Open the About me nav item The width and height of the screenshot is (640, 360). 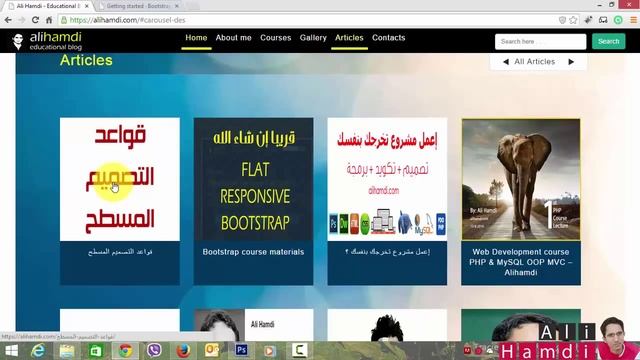(233, 38)
